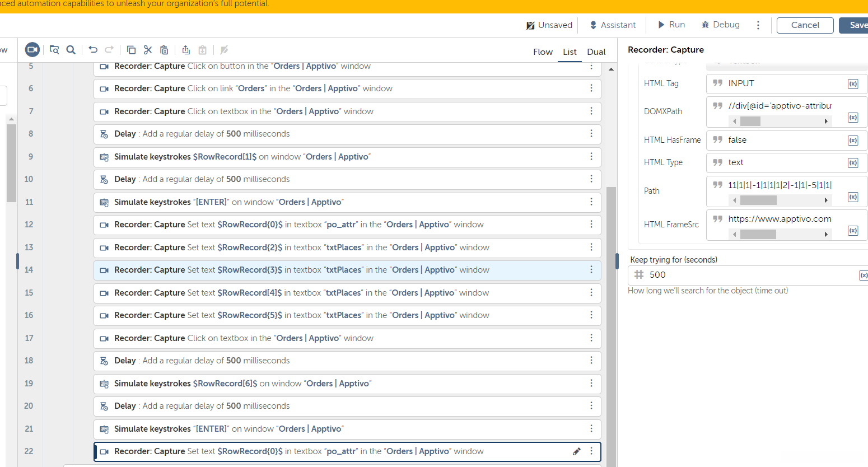Viewport: 868px width, 467px height.
Task: Click the Run button
Action: point(671,25)
